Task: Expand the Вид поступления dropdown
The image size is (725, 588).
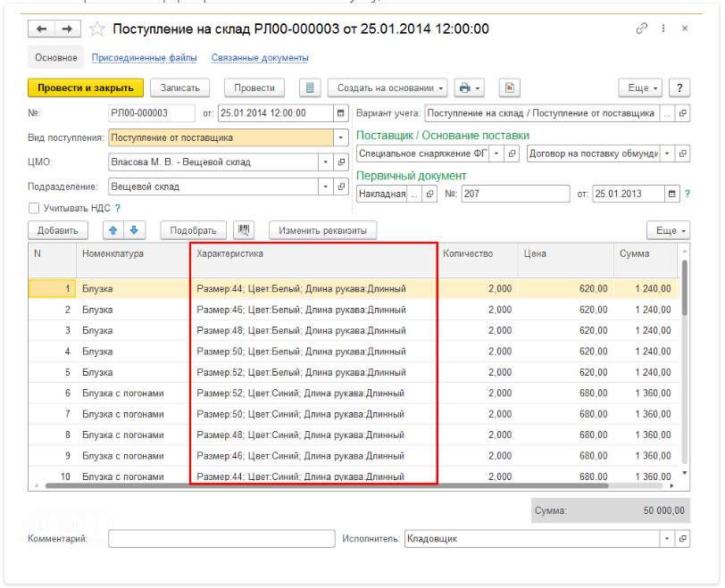Action: click(x=340, y=138)
